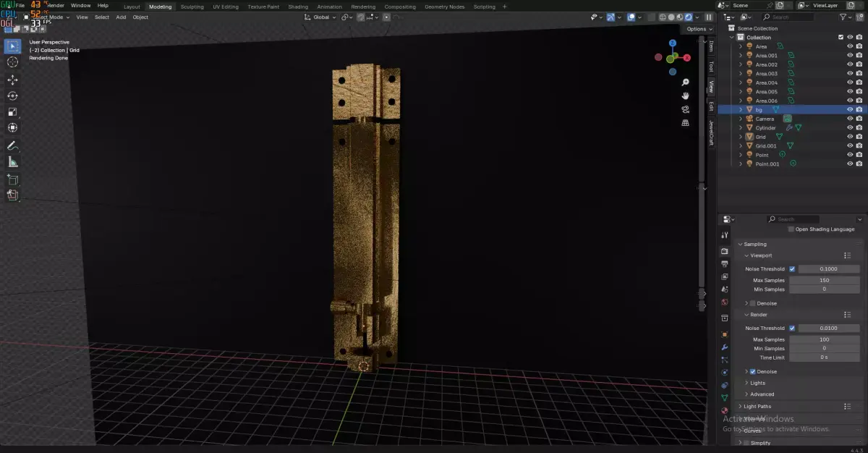Expand the Light Paths panel

pos(740,406)
